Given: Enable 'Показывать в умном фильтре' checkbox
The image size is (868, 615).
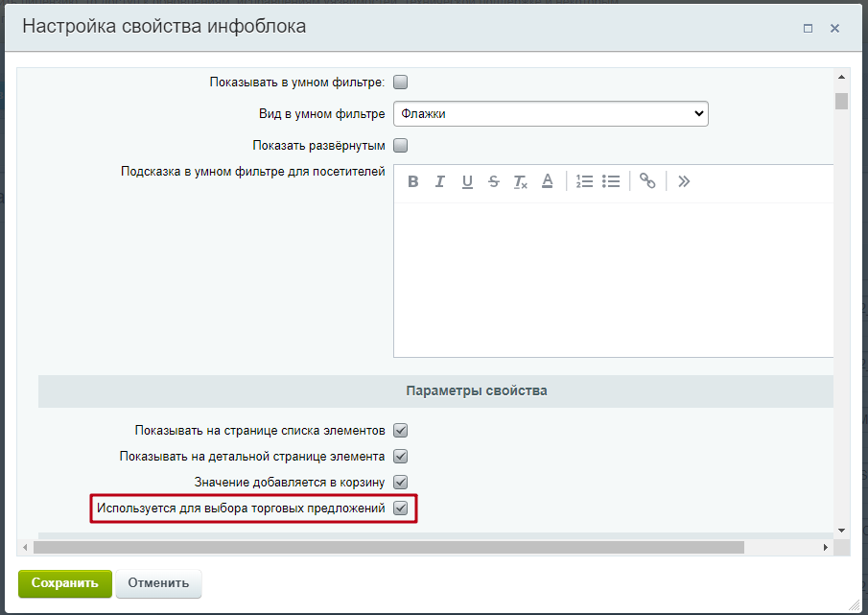Looking at the screenshot, I should (400, 82).
